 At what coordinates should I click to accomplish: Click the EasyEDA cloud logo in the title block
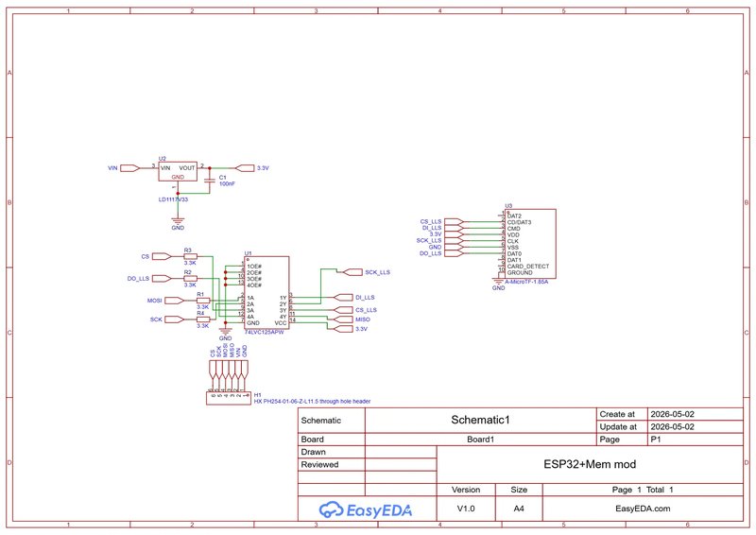[365, 509]
